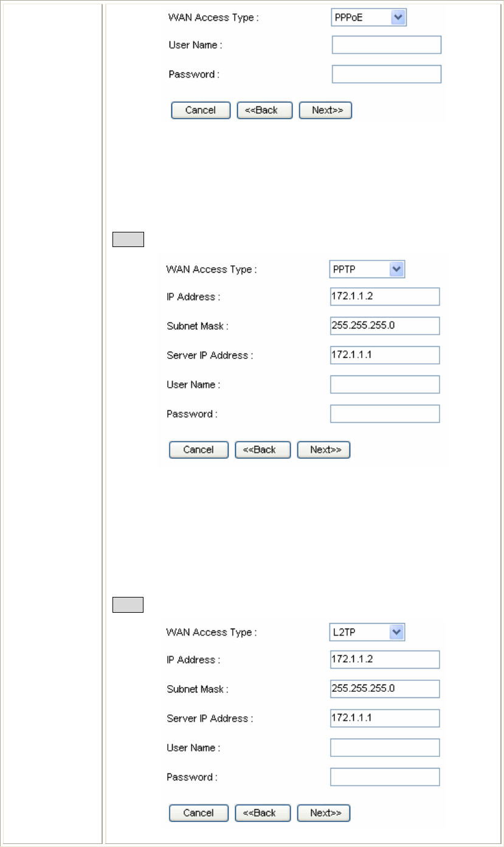Cancel the PPTP setup form

199,450
